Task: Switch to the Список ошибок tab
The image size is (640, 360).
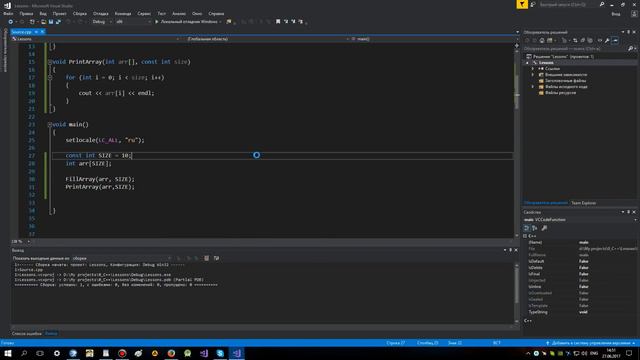Action: click(27, 334)
